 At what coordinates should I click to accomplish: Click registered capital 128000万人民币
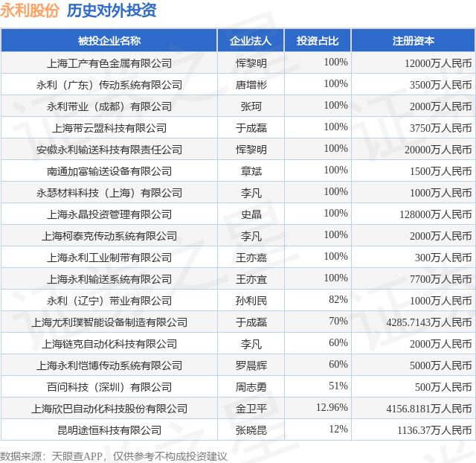pos(436,214)
